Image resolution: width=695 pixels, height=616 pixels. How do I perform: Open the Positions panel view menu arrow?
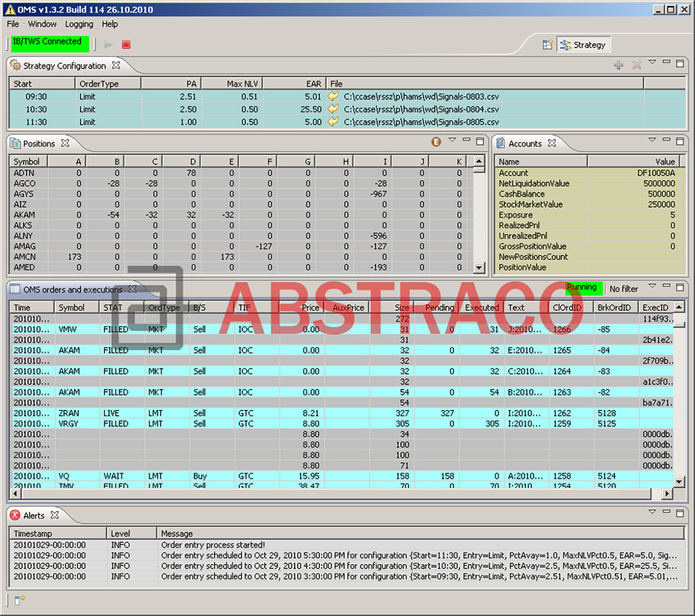452,140
